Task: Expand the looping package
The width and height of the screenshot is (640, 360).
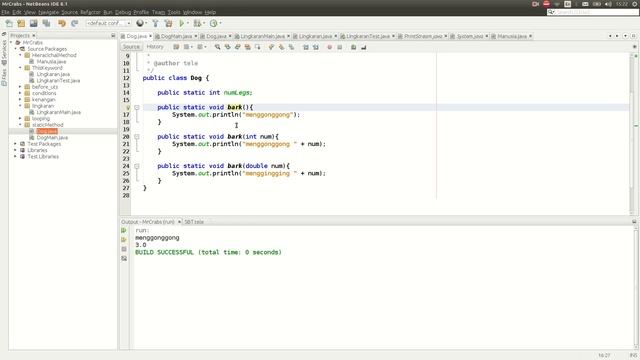Action: (x=20, y=118)
